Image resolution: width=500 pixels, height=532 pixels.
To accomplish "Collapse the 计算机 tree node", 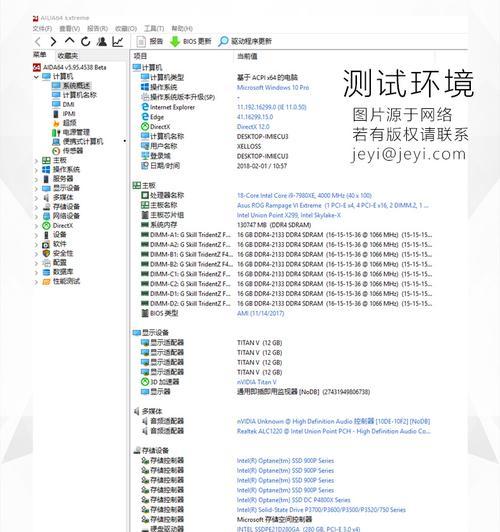I will coord(36,77).
